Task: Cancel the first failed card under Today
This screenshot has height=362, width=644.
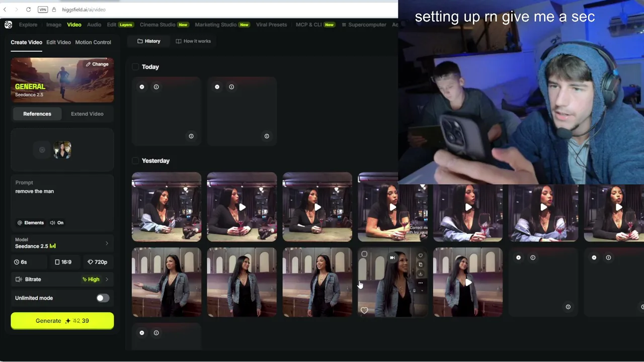Action: click(x=142, y=87)
